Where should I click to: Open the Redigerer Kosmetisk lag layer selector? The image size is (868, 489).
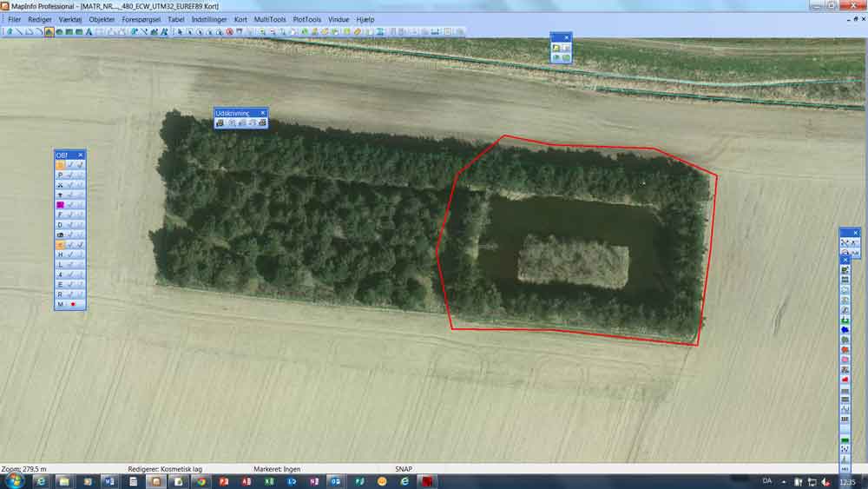165,469
